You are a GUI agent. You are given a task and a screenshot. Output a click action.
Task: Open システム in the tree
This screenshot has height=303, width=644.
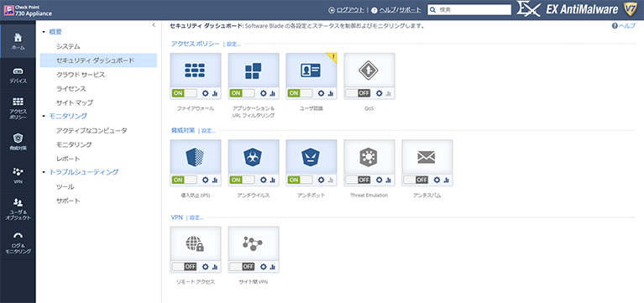(x=68, y=46)
